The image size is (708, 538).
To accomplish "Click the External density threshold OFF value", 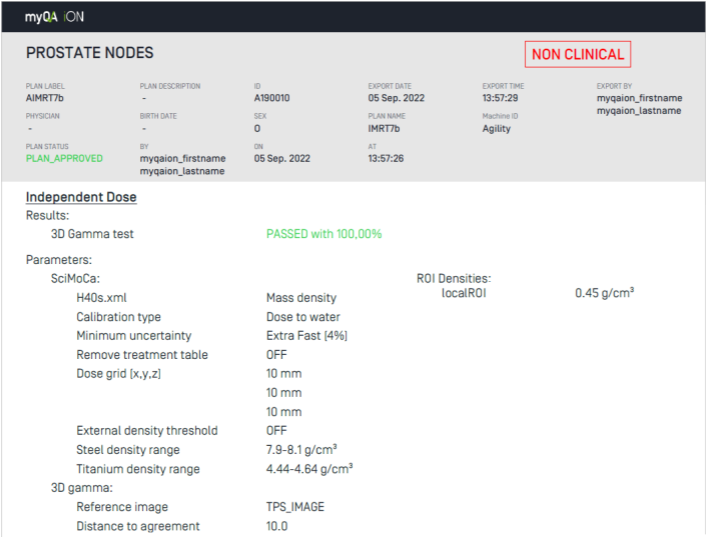I will (x=277, y=431).
